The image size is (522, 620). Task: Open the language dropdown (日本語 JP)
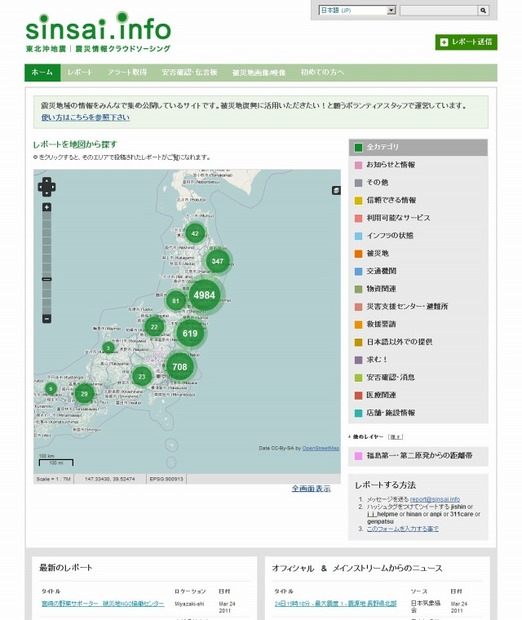coord(357,10)
